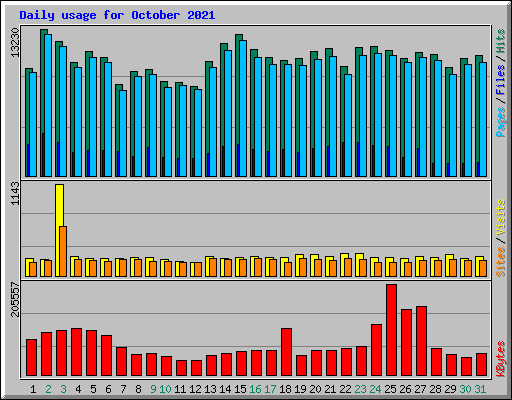The image size is (512, 400).
Task: Select the green 'Hits' legend label
Action: pyautogui.click(x=501, y=41)
